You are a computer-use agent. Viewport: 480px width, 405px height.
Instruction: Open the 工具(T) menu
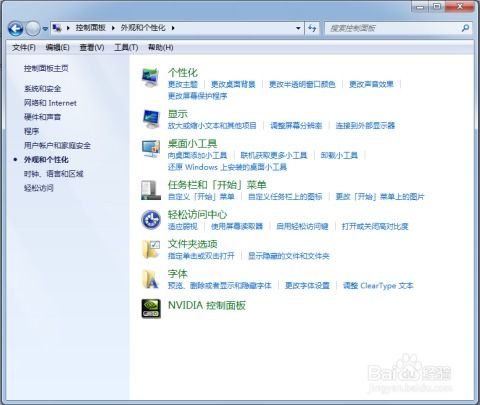point(126,48)
